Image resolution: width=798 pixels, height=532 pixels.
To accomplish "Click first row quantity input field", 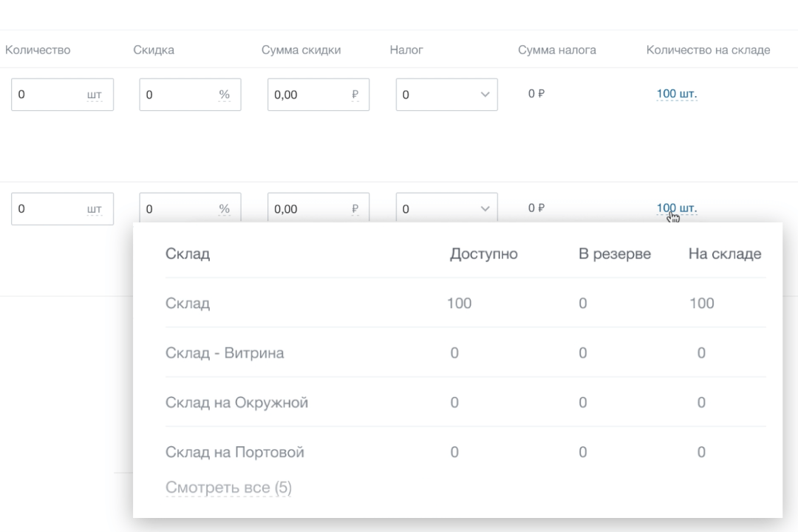I will (48, 95).
